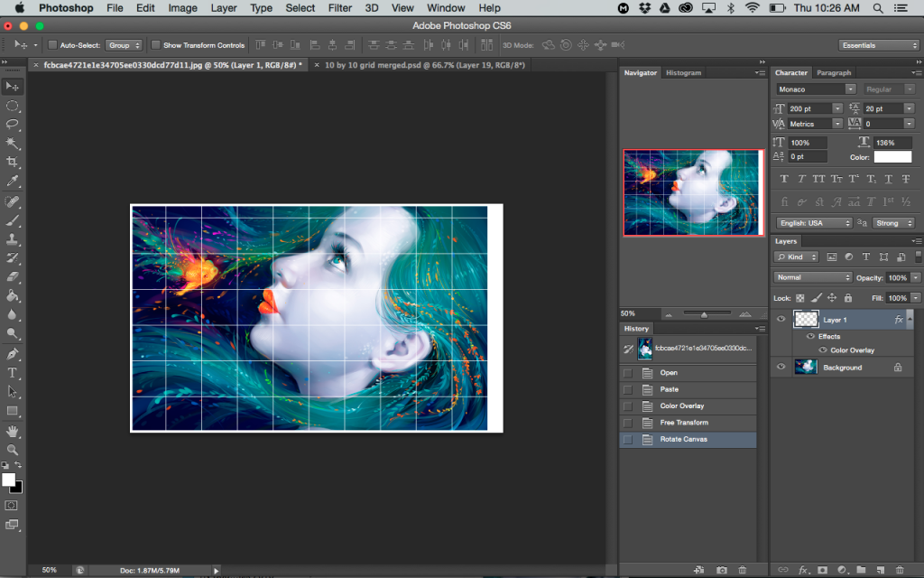Open the Filter menu

(x=339, y=7)
